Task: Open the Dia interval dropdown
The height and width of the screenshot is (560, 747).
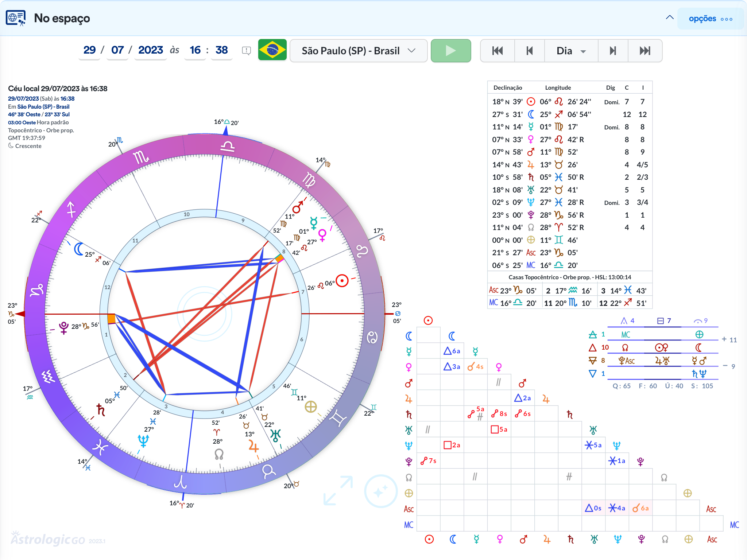Action: (x=571, y=51)
